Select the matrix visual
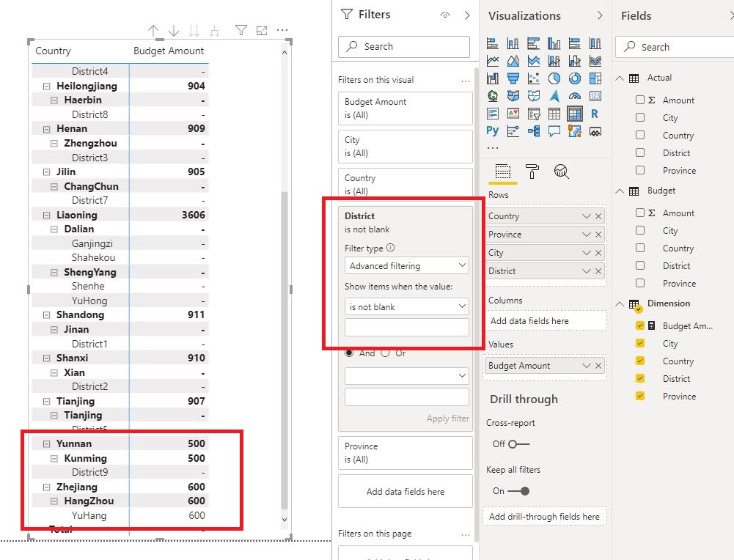Image resolution: width=734 pixels, height=560 pixels. [x=575, y=114]
